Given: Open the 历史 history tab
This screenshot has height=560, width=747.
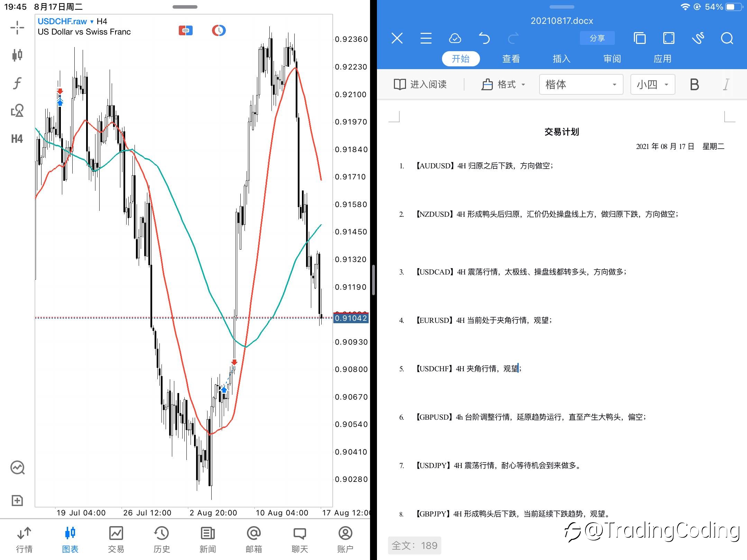Looking at the screenshot, I should 162,539.
